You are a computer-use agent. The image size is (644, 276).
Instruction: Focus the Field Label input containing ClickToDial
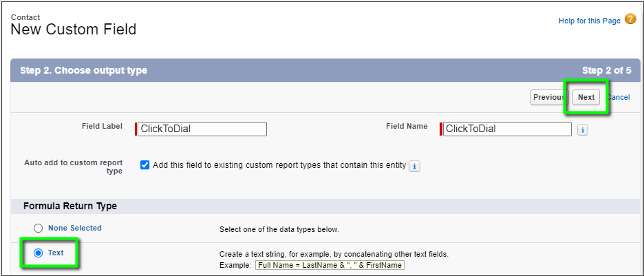[202, 129]
